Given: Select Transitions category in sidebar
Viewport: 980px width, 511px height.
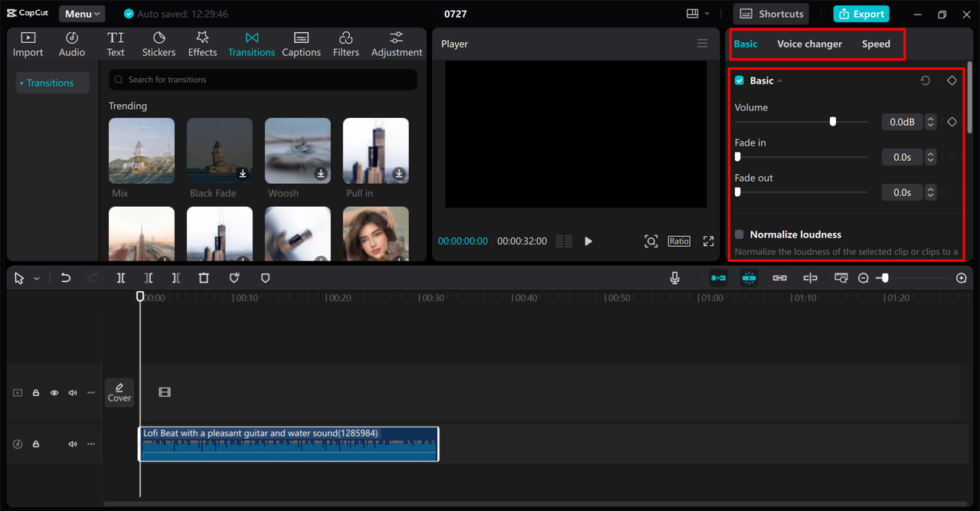Looking at the screenshot, I should pos(53,83).
